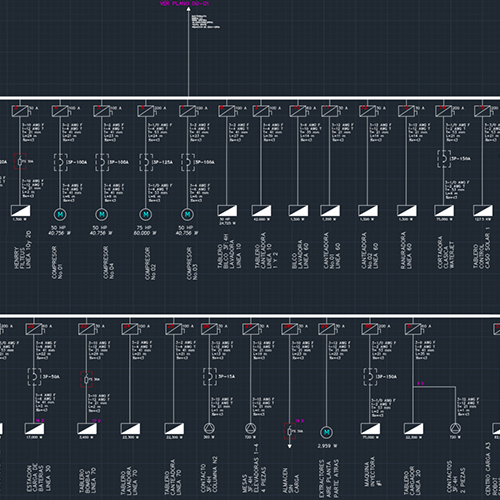
Task: Click the 3P-100A disconnect switch feeding Compresor No 04
Action: click(102, 162)
